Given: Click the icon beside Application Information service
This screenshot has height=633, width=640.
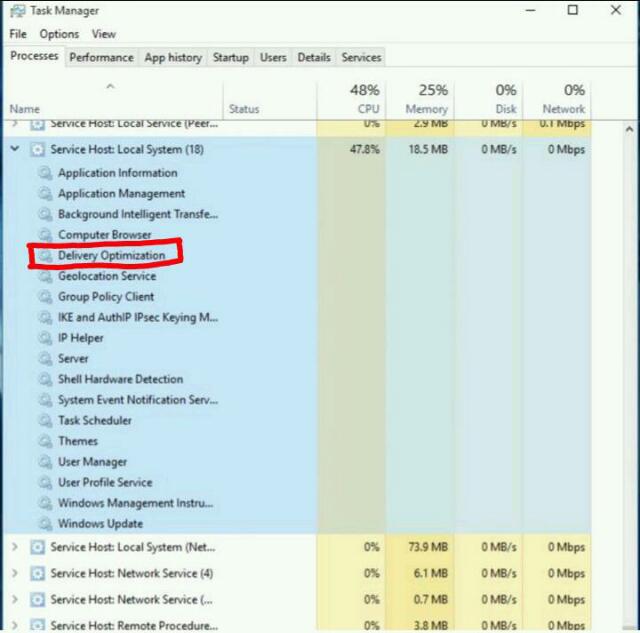Looking at the screenshot, I should pyautogui.click(x=44, y=173).
